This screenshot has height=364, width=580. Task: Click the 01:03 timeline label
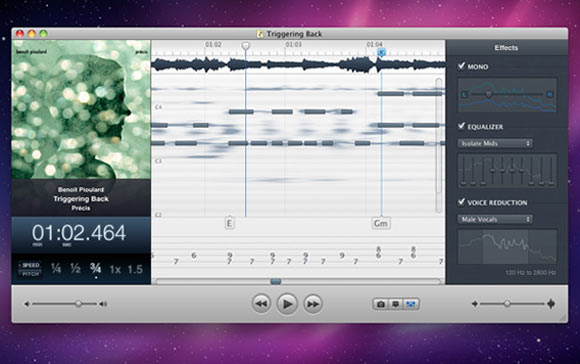click(x=293, y=44)
